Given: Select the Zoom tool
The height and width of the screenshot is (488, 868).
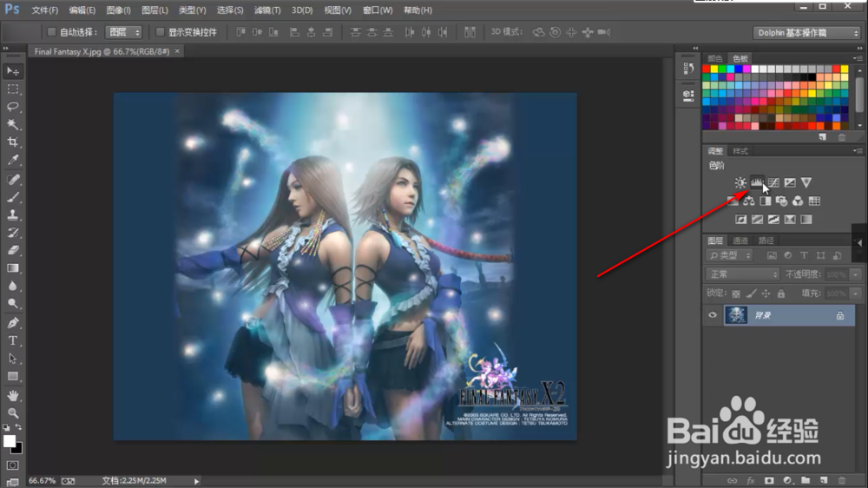Looking at the screenshot, I should click(13, 413).
